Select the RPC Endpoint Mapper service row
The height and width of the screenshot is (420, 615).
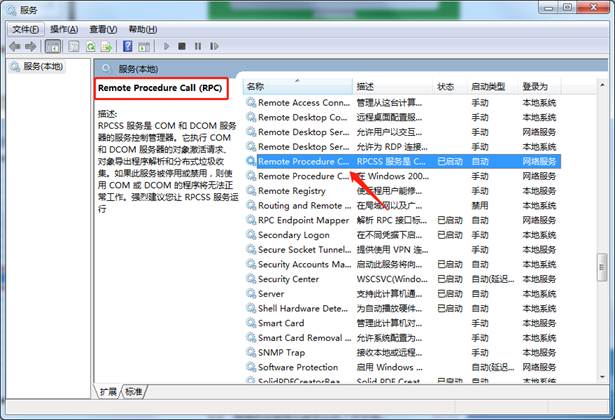(x=303, y=220)
